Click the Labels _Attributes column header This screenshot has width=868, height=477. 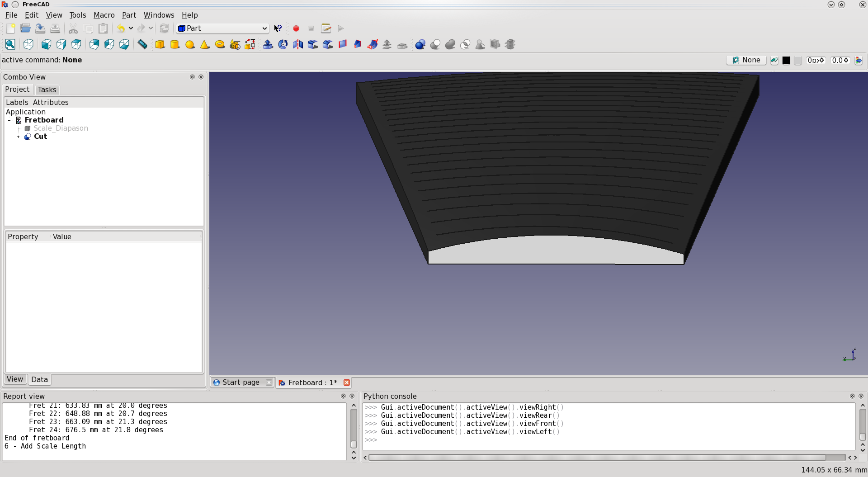click(x=104, y=103)
